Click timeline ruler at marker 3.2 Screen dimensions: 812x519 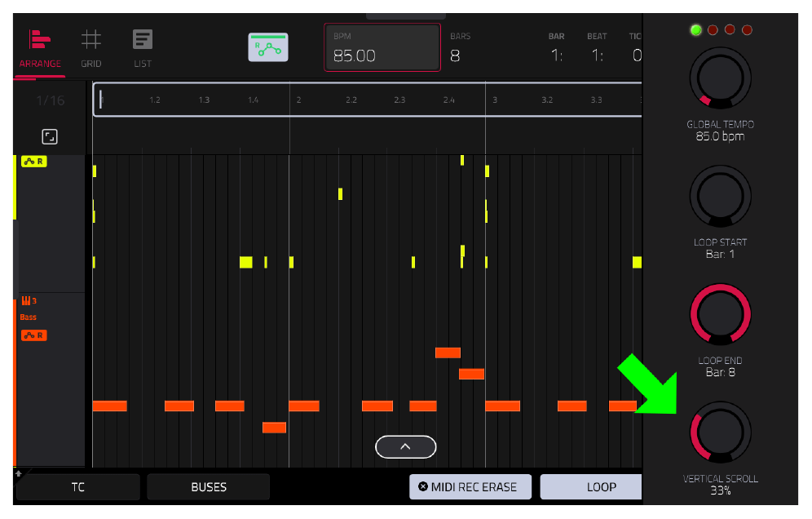[x=547, y=100]
